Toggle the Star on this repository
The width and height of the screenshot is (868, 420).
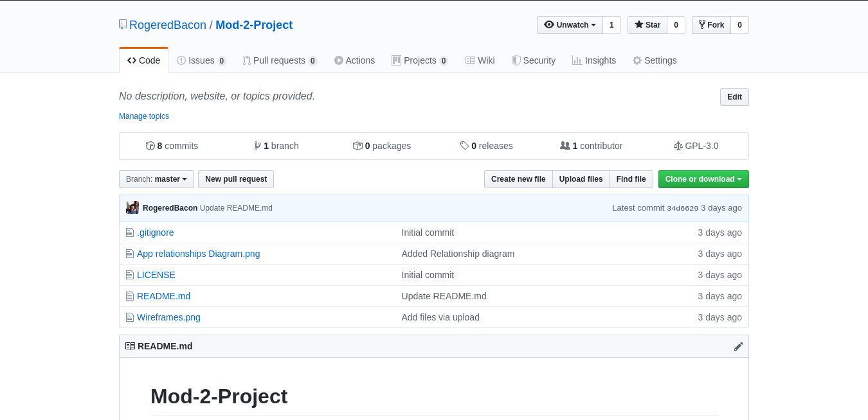(646, 25)
